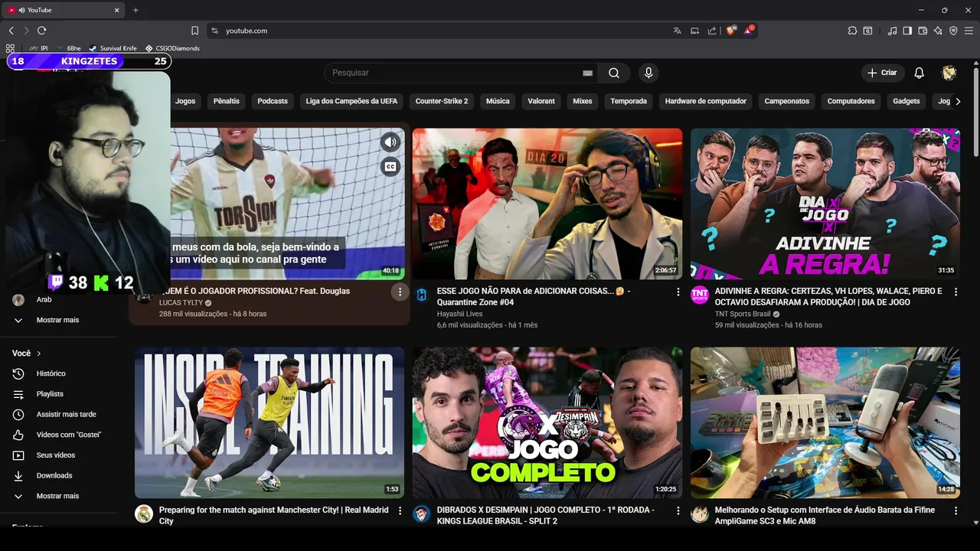This screenshot has width=980, height=551.
Task: Select the Pênaltis filter chip
Action: (x=227, y=101)
